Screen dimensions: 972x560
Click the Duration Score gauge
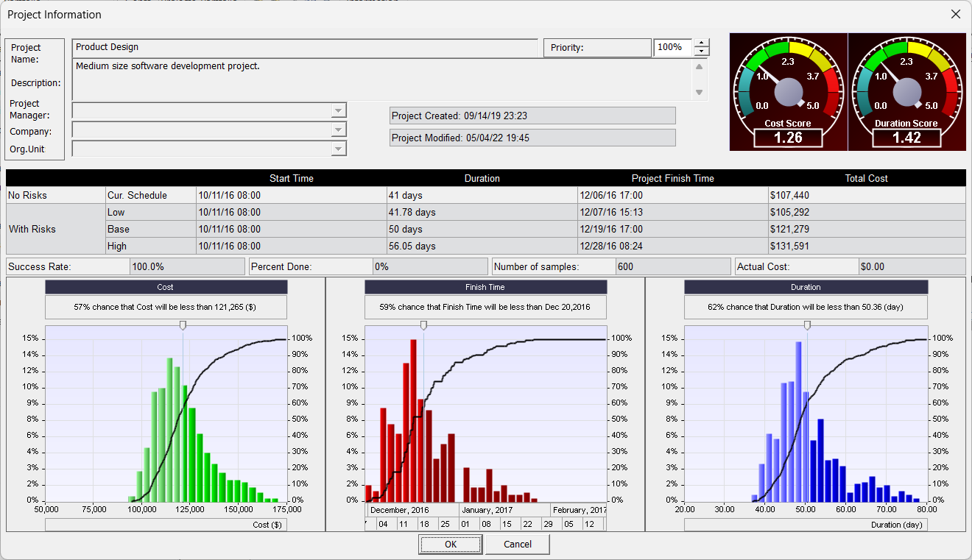point(907,92)
